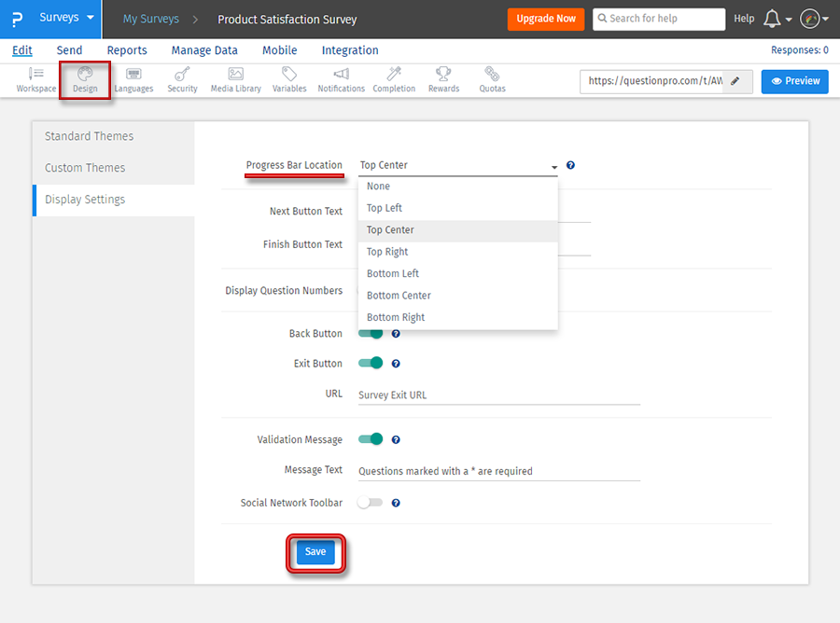
Task: Open the Standard Themes section
Action: [x=90, y=136]
